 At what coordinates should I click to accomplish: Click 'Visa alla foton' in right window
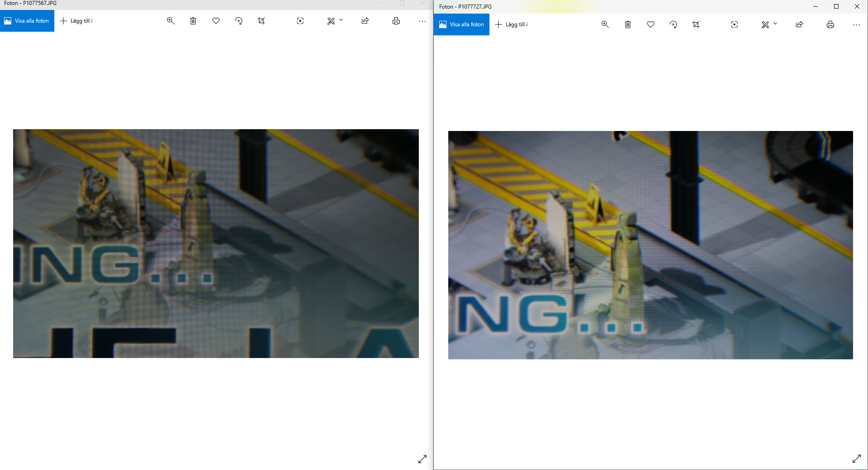click(461, 24)
